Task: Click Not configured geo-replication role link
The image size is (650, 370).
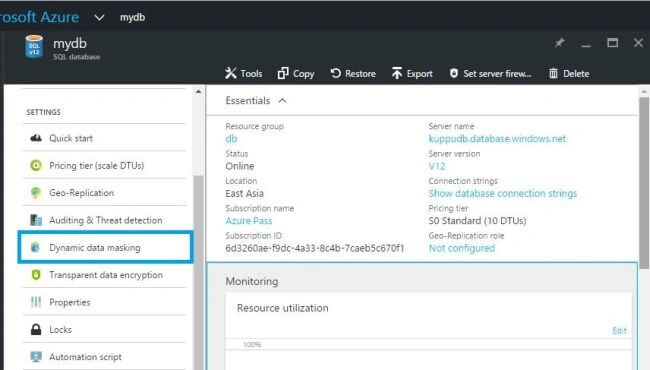Action: click(x=462, y=248)
